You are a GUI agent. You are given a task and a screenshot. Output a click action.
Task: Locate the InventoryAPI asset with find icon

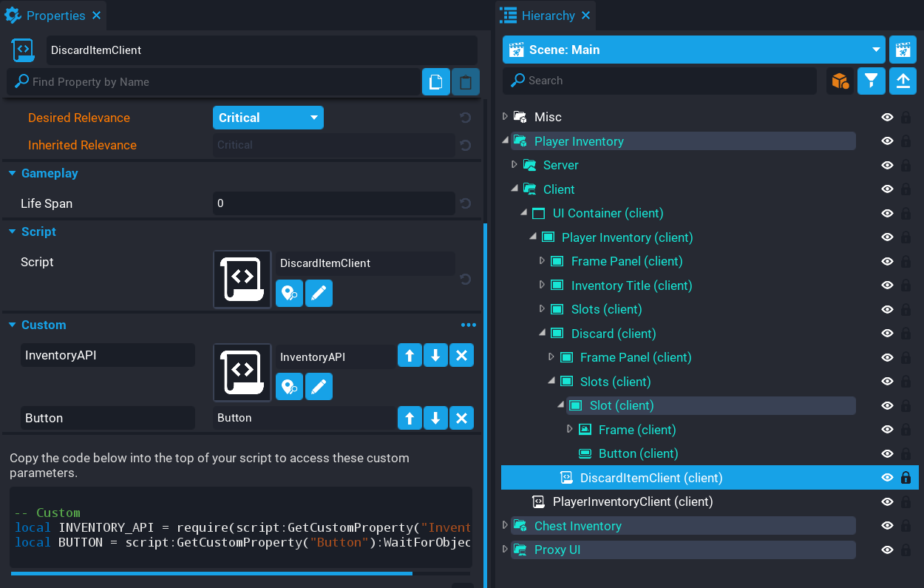pos(289,387)
